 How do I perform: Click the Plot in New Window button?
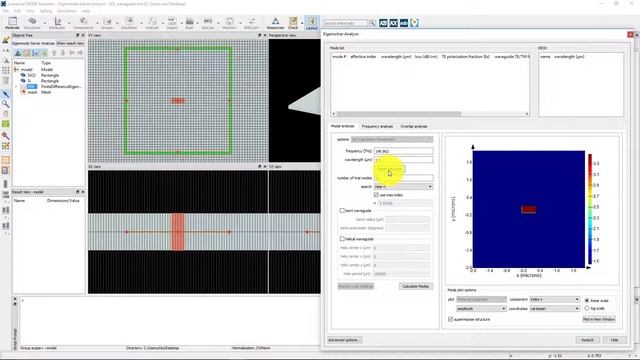click(599, 319)
